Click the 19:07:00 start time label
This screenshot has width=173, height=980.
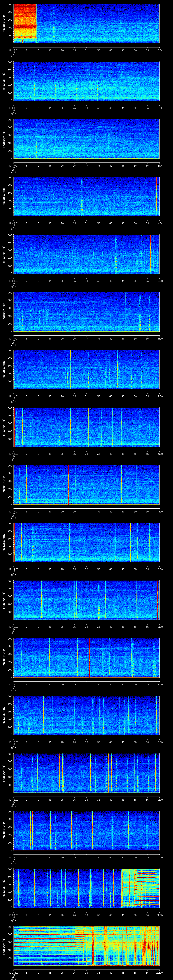tap(14, 165)
